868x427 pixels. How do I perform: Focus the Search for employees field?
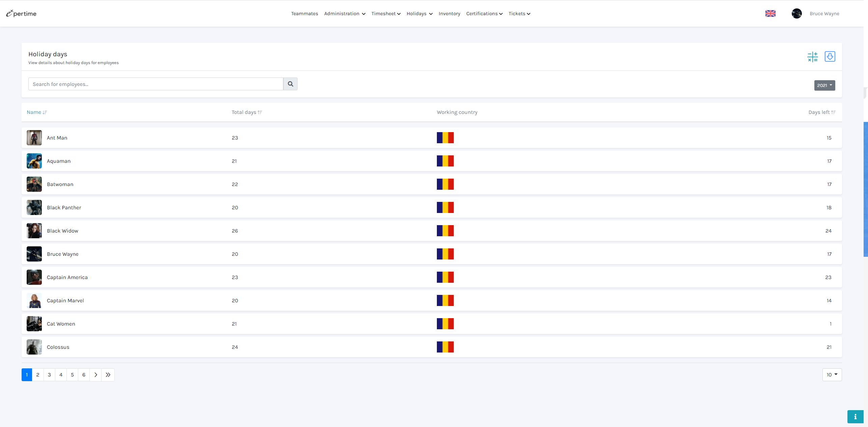pyautogui.click(x=156, y=84)
